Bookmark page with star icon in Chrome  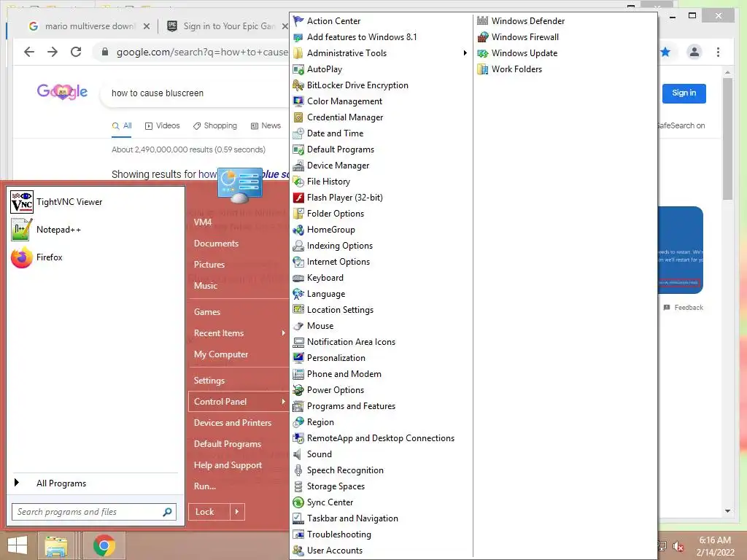click(x=665, y=52)
